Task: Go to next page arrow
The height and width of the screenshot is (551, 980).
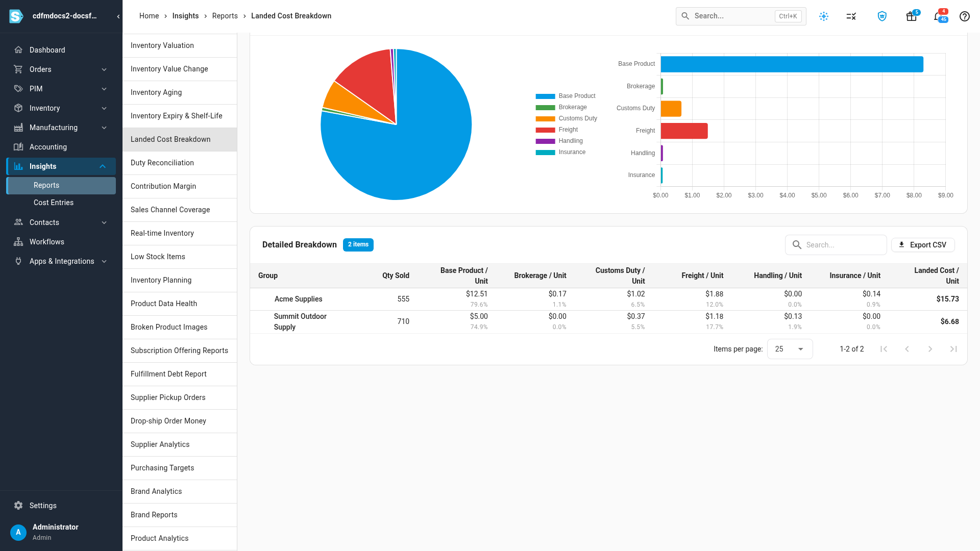Action: pos(930,349)
